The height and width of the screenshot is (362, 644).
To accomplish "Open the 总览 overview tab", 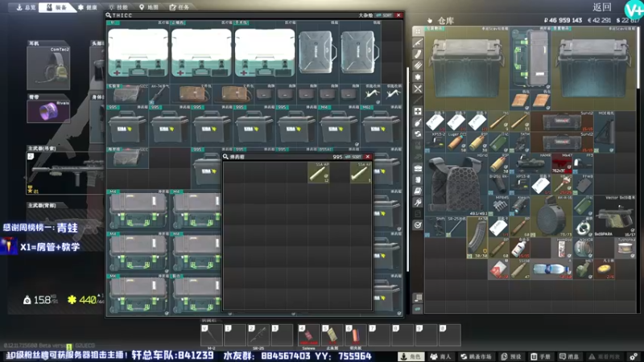I will pos(26,7).
